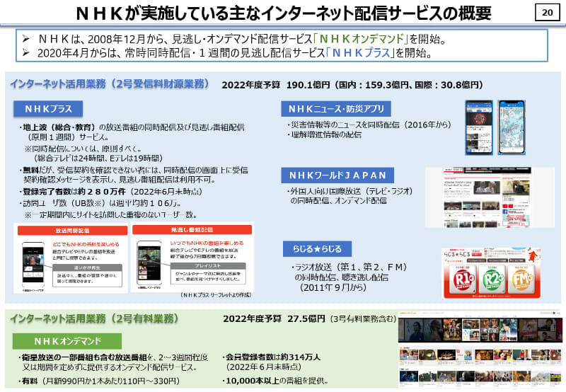Click the phone image under 見逃し番組配信

click(x=149, y=263)
